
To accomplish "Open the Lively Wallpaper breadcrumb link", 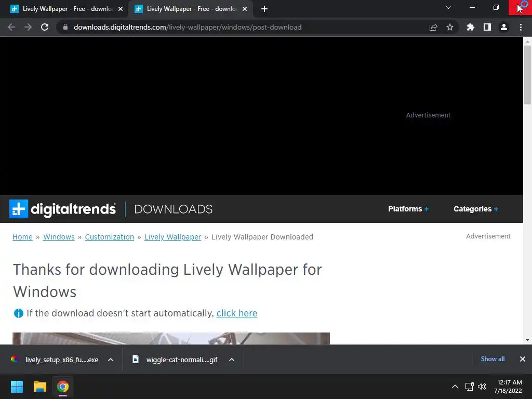I will (172, 237).
